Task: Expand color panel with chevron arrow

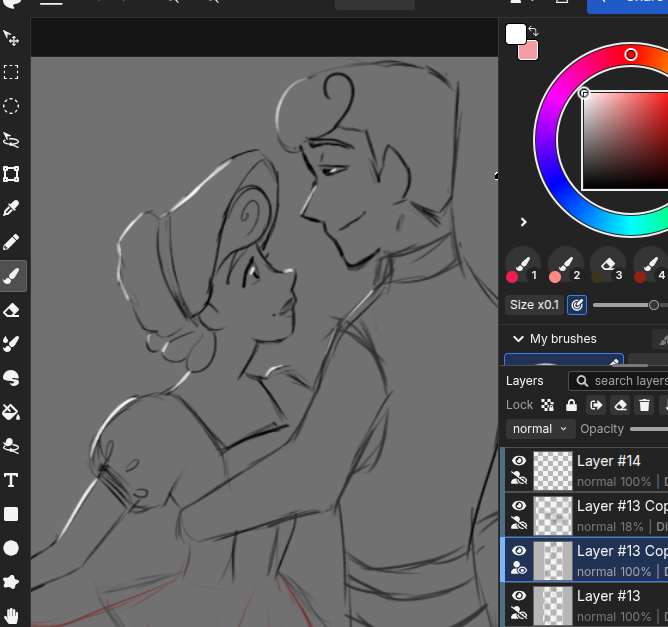Action: pos(524,222)
